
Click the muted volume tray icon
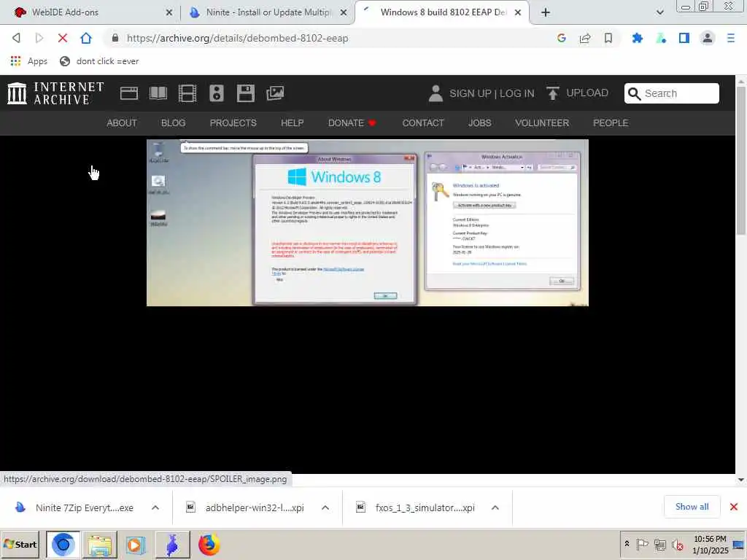(x=677, y=544)
